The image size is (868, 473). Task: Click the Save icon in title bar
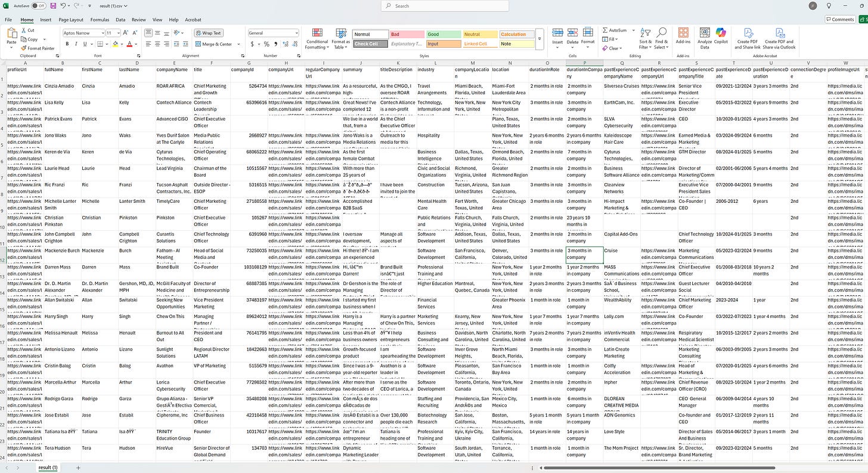[53, 5]
